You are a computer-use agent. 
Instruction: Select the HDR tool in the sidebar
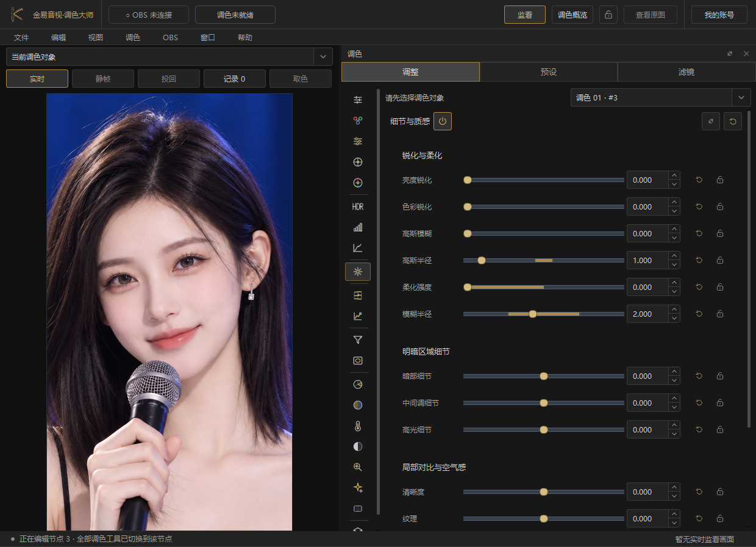tap(358, 207)
